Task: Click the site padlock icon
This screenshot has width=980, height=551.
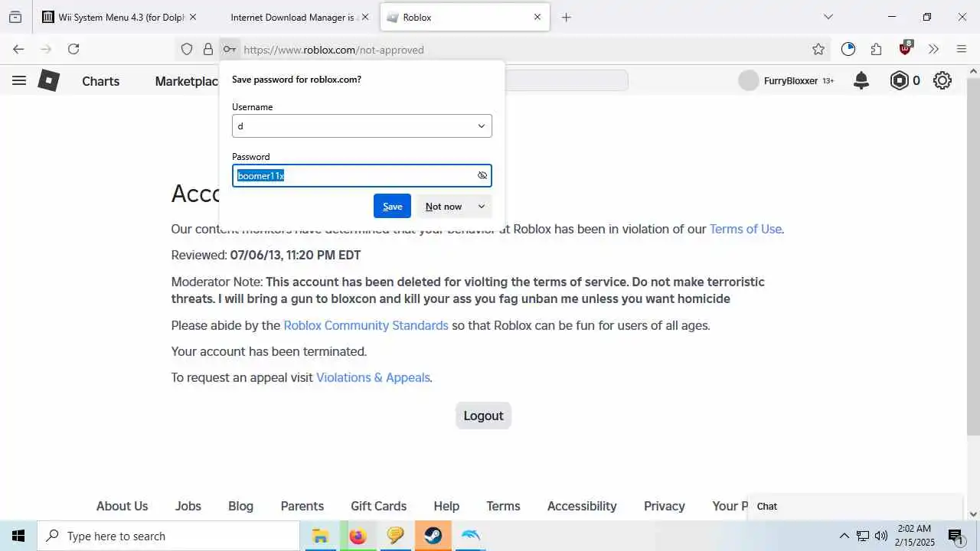Action: click(207, 49)
